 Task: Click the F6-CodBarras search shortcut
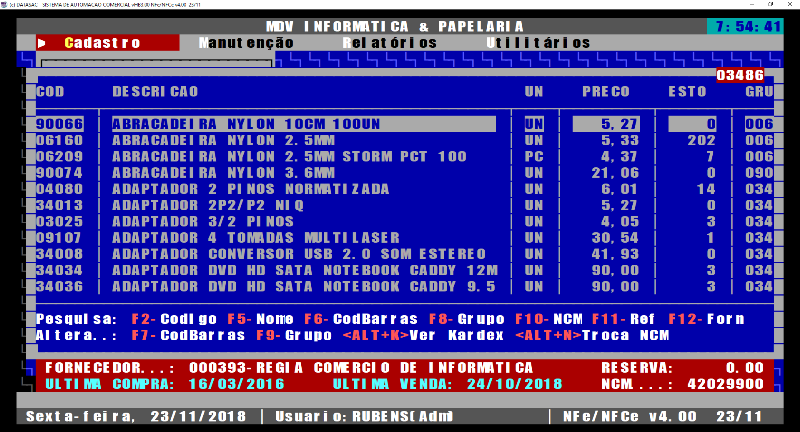[361, 319]
